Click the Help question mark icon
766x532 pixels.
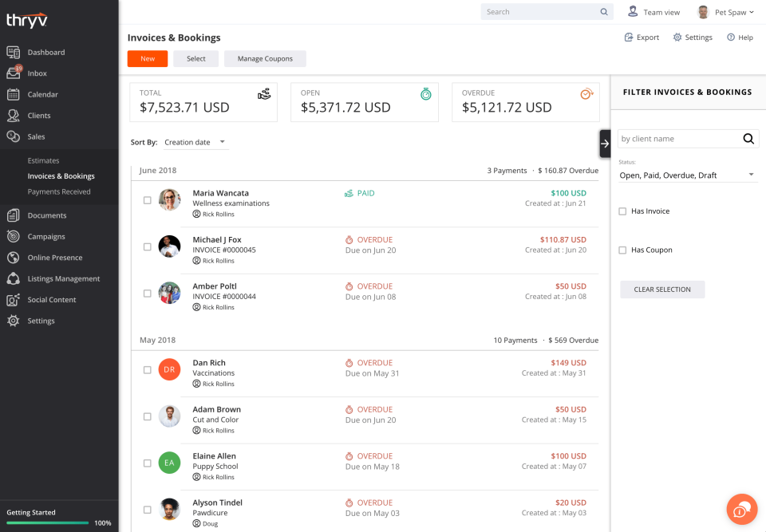(731, 37)
